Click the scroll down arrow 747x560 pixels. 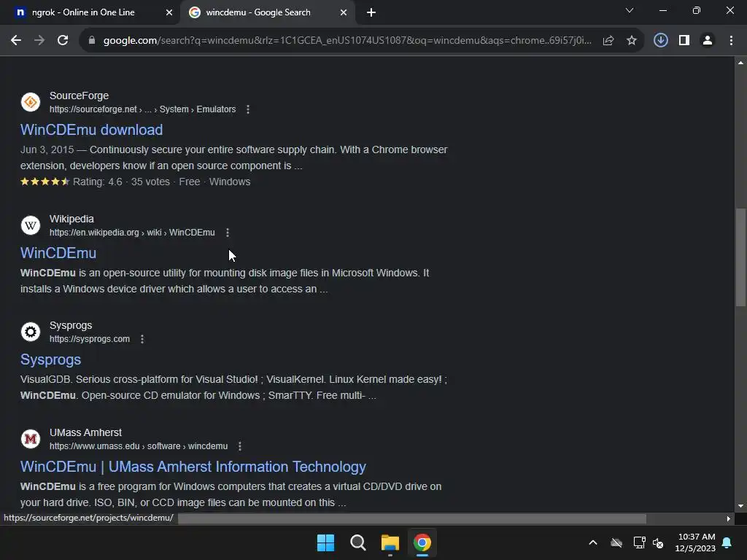coord(740,506)
